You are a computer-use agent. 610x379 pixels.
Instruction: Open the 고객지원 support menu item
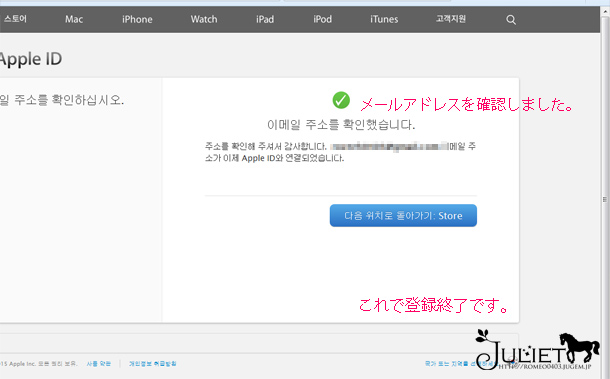click(x=450, y=19)
